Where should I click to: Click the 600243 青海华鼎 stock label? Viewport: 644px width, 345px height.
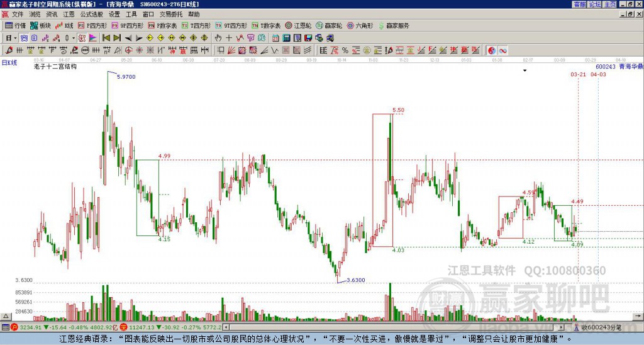tap(619, 66)
